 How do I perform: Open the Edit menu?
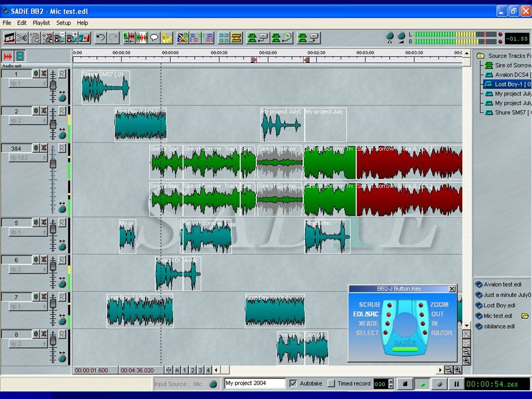22,23
